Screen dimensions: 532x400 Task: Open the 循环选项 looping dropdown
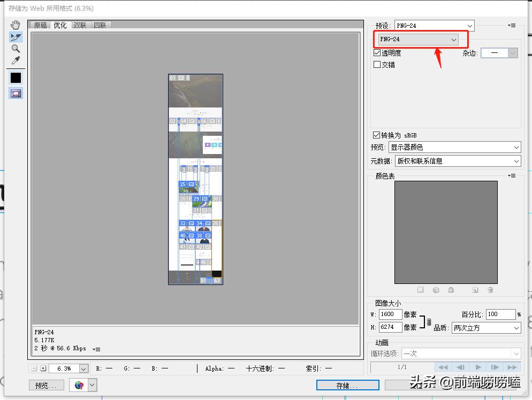coord(461,353)
